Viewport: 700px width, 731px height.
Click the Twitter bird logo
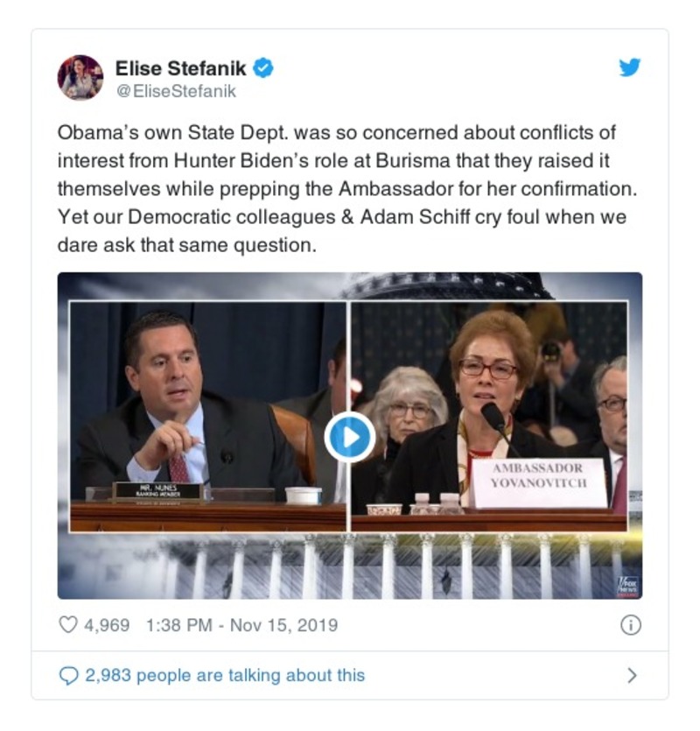[x=630, y=68]
